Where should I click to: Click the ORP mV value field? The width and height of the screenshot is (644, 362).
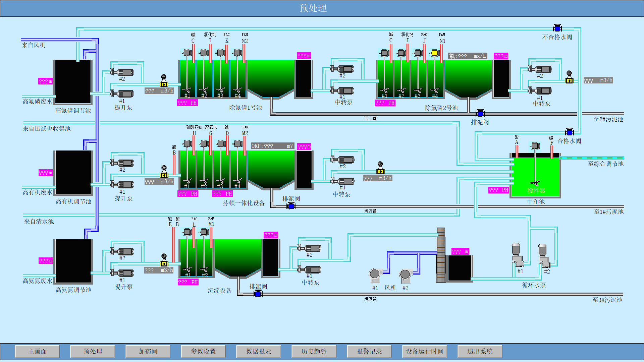click(x=272, y=146)
